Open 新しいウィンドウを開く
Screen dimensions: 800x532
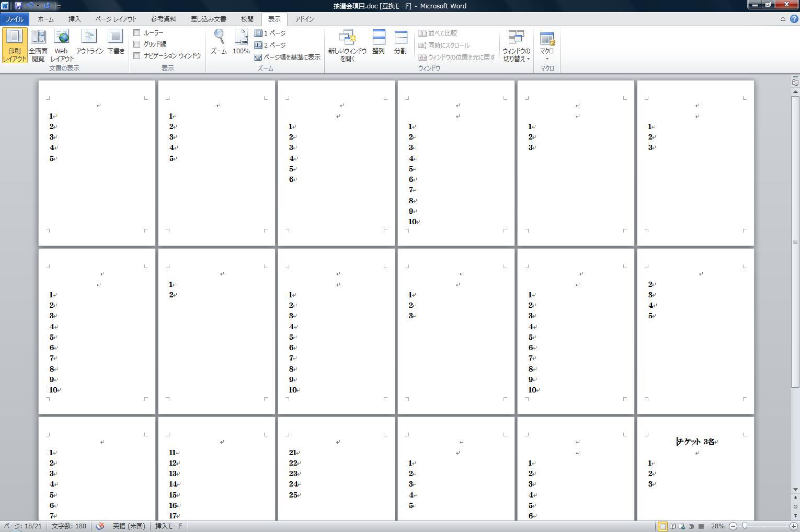point(347,45)
